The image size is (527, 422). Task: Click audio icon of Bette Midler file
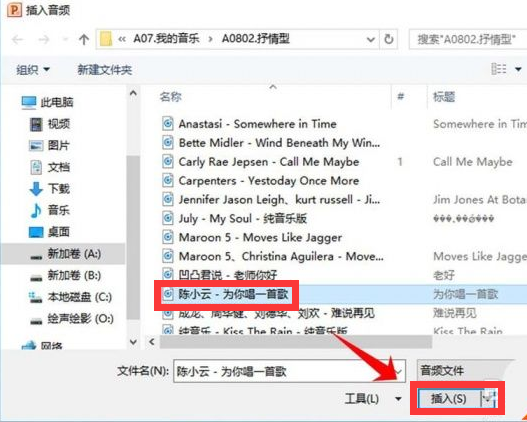168,142
